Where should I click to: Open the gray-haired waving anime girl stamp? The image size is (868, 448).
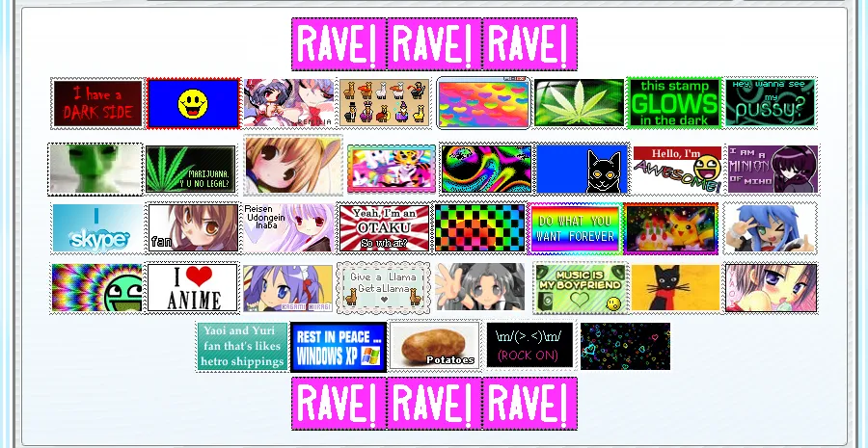(x=479, y=288)
